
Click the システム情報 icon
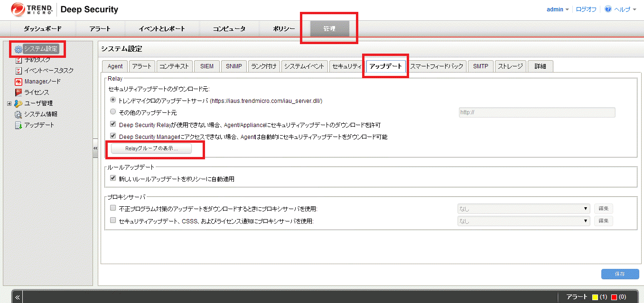click(19, 114)
